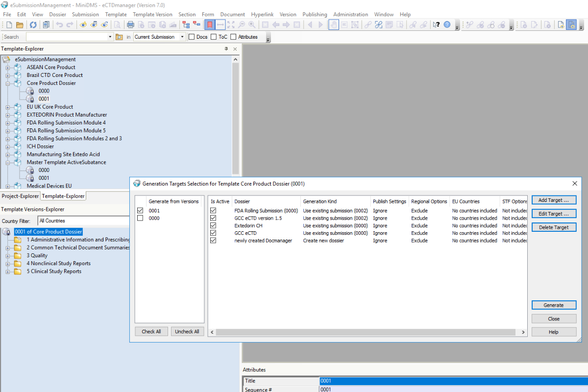588x392 pixels.
Task: Click the blue Help circle icon
Action: pos(447,24)
